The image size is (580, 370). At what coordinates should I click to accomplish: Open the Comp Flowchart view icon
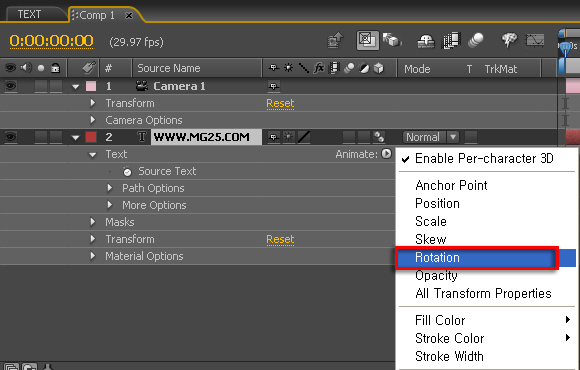tap(336, 40)
